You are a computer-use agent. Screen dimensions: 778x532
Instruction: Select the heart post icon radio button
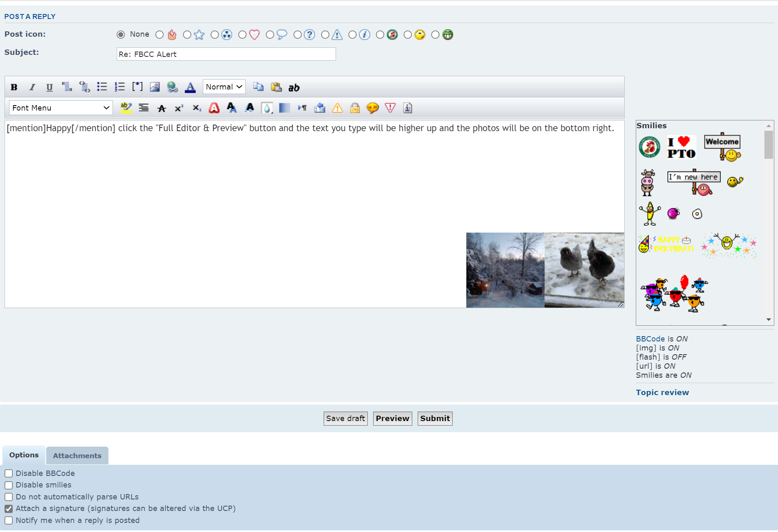click(242, 35)
